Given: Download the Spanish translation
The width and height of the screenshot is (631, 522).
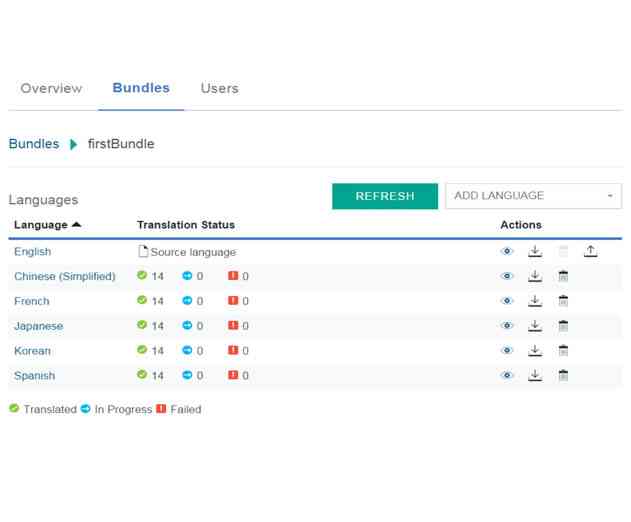Looking at the screenshot, I should coord(535,376).
